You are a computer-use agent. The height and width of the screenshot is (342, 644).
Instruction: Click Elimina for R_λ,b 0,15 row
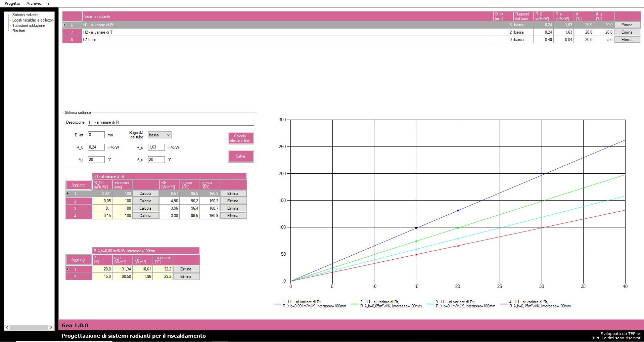[x=233, y=216]
